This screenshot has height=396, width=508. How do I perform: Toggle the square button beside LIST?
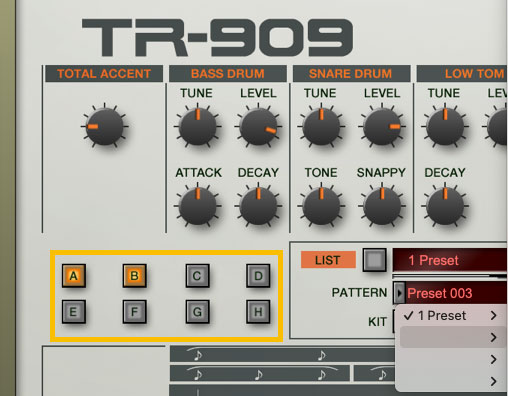point(374,260)
